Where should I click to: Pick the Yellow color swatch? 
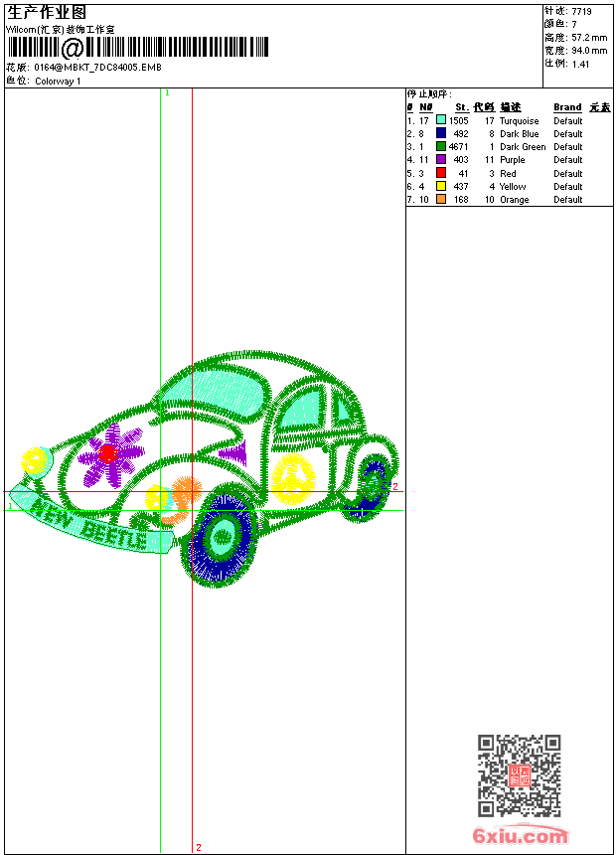[x=441, y=186]
